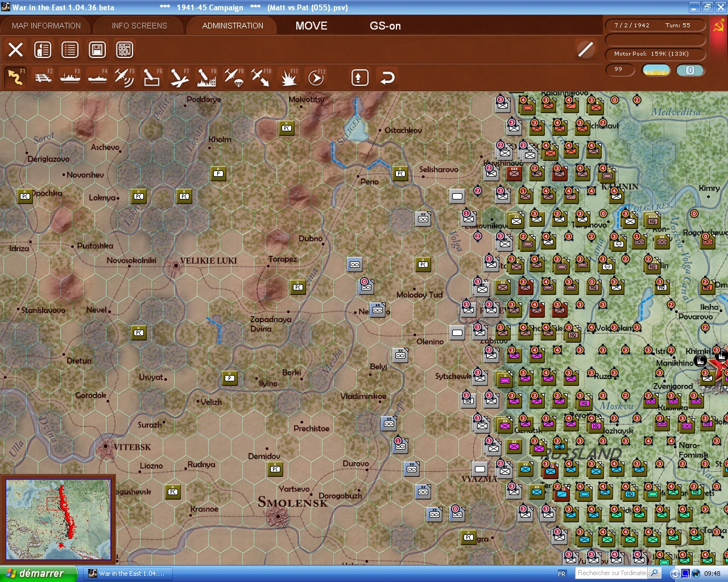The image size is (728, 582).
Task: Select the F1 move mode icon
Action: click(15, 77)
